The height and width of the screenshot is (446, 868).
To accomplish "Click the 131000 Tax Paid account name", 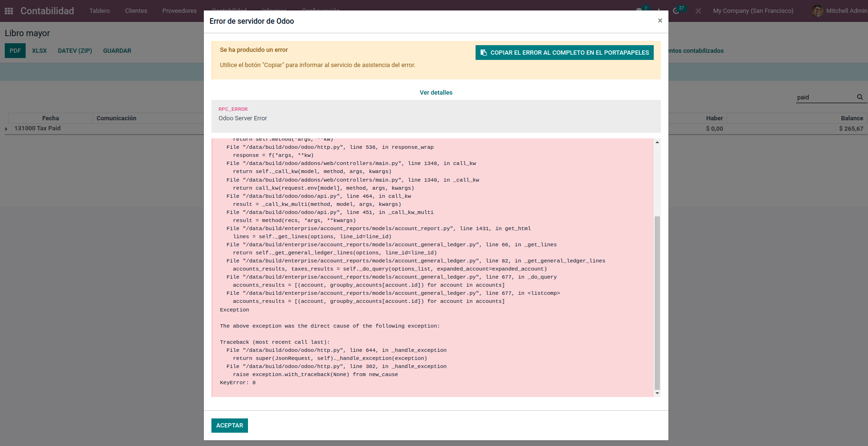I will 38,128.
